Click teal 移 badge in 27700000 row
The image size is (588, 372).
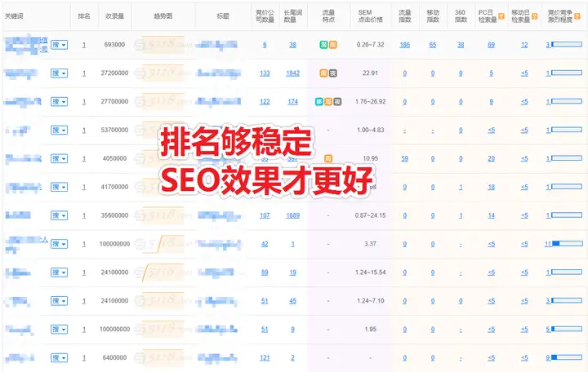click(x=319, y=101)
